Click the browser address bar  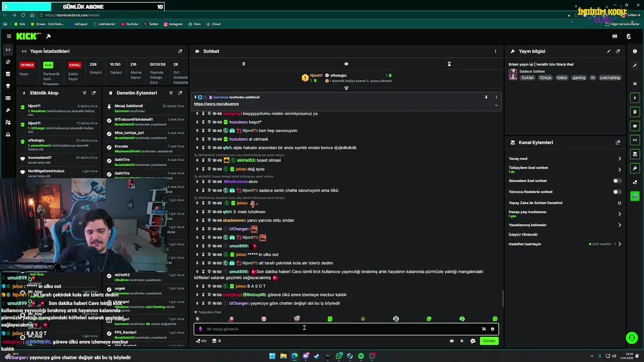point(302,15)
